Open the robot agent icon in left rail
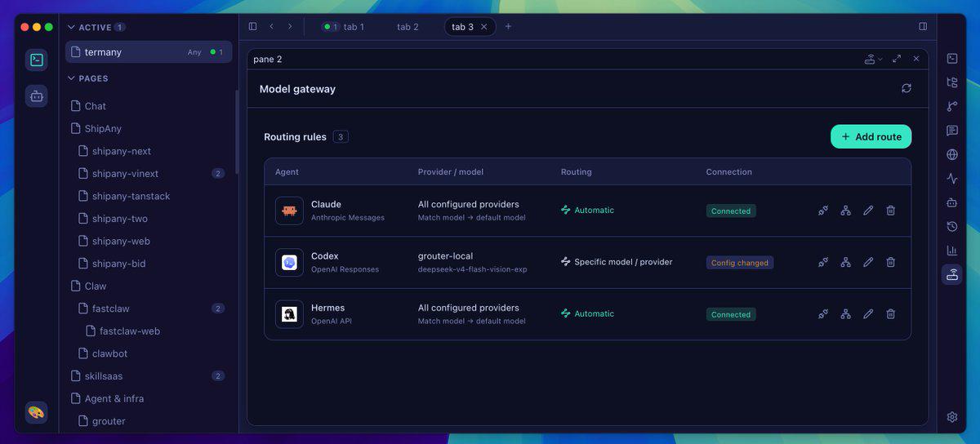 tap(36, 96)
